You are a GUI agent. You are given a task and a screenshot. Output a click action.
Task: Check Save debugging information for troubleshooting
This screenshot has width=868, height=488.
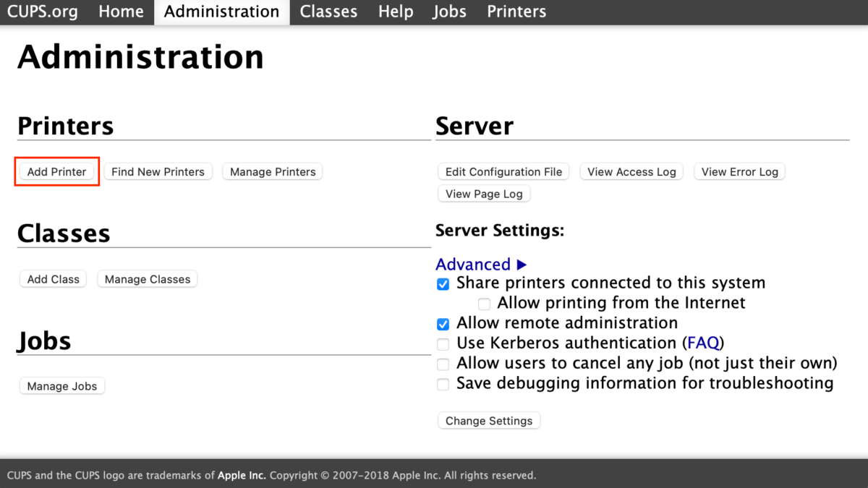(443, 385)
